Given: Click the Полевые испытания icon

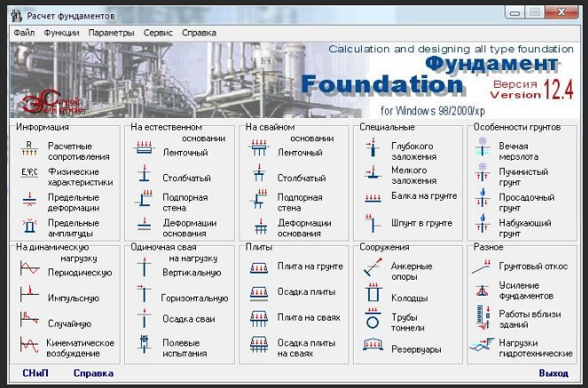Looking at the screenshot, I should point(144,344).
